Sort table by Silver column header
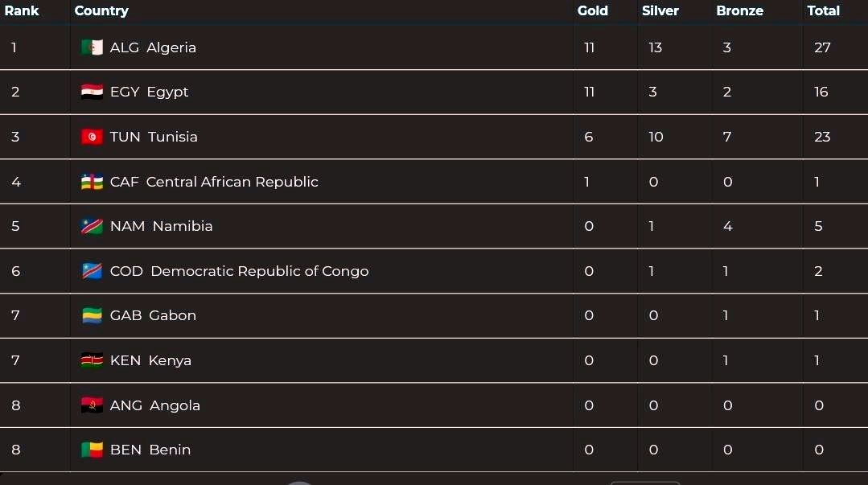868x485 pixels. click(x=660, y=10)
